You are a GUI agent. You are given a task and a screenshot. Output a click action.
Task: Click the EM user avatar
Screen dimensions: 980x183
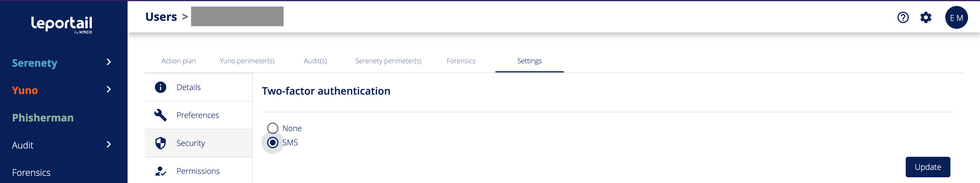tap(956, 18)
